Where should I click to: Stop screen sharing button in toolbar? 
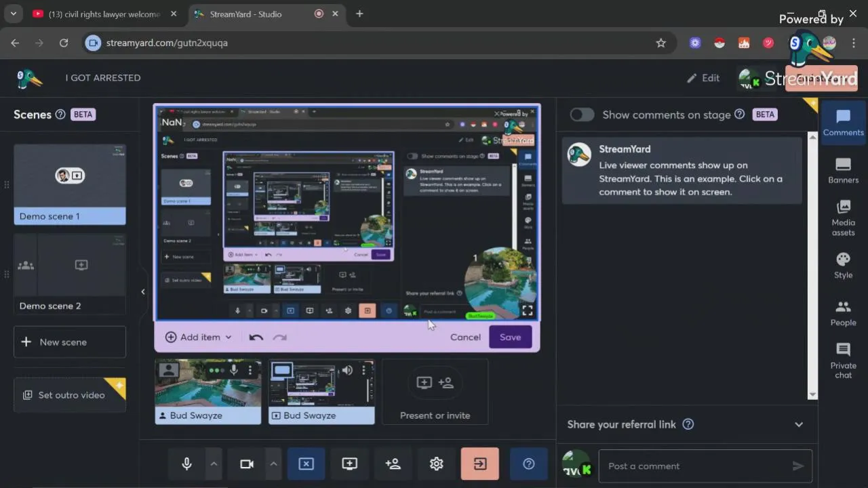tap(306, 464)
